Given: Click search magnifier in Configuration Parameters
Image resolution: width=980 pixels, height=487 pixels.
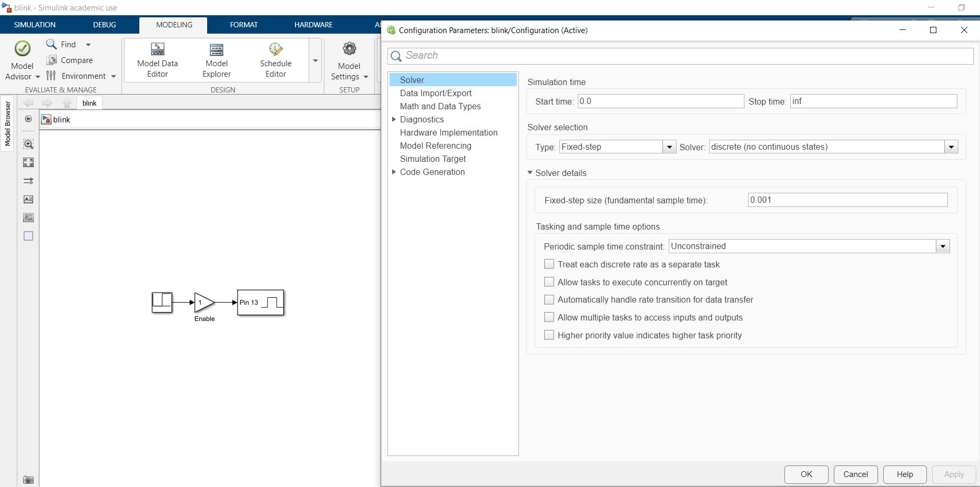Looking at the screenshot, I should [396, 56].
